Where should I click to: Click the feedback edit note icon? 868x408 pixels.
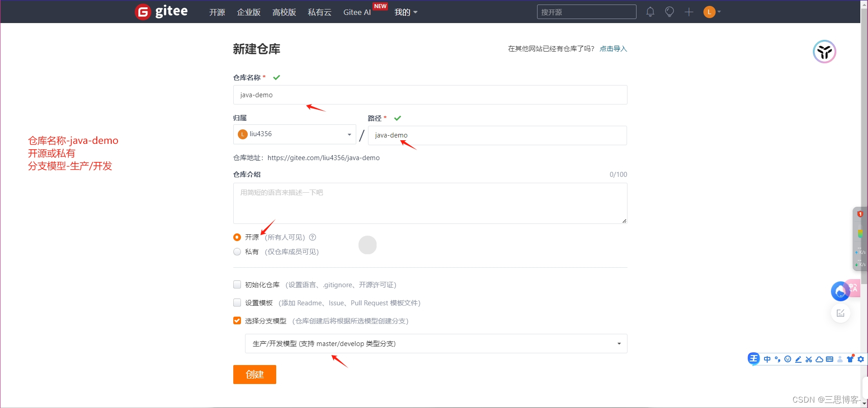tap(840, 313)
